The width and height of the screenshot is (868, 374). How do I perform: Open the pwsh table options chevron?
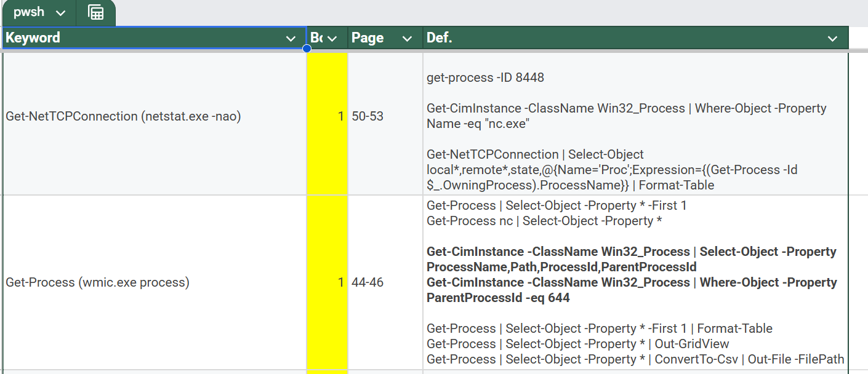click(60, 13)
